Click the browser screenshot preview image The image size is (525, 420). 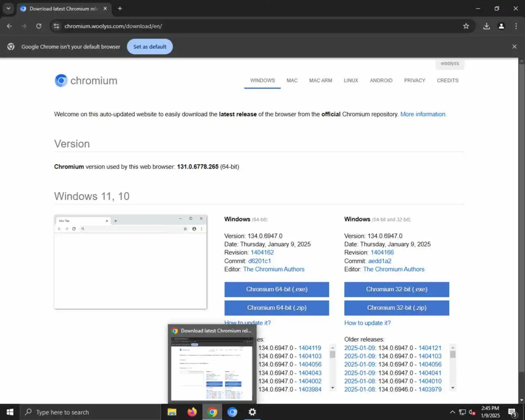[130, 262]
